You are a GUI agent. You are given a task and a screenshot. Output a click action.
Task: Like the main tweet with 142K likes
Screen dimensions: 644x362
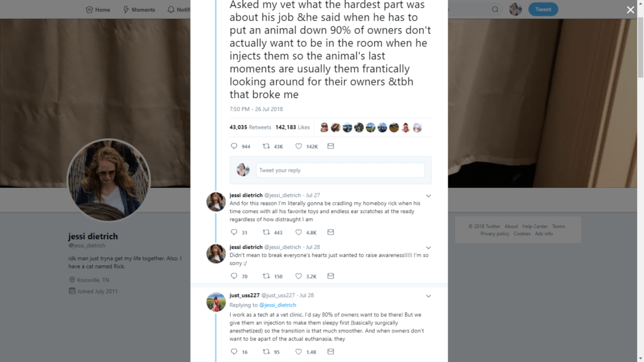pos(299,146)
